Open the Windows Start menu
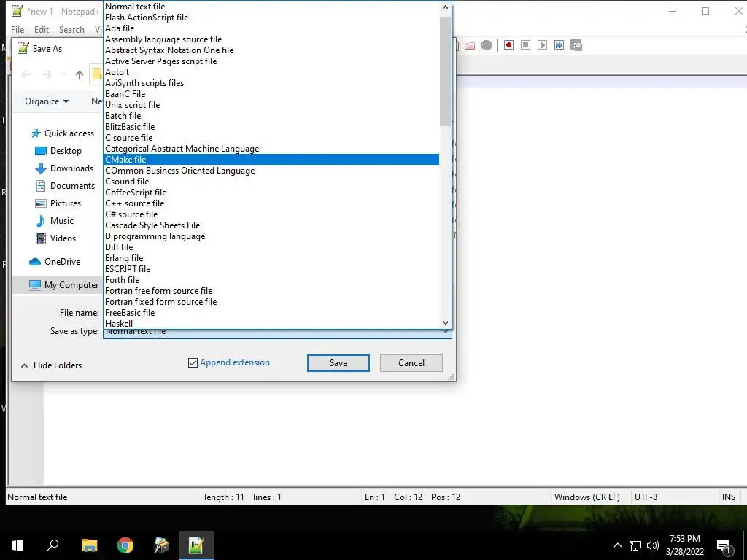The width and height of the screenshot is (747, 560). (x=18, y=545)
